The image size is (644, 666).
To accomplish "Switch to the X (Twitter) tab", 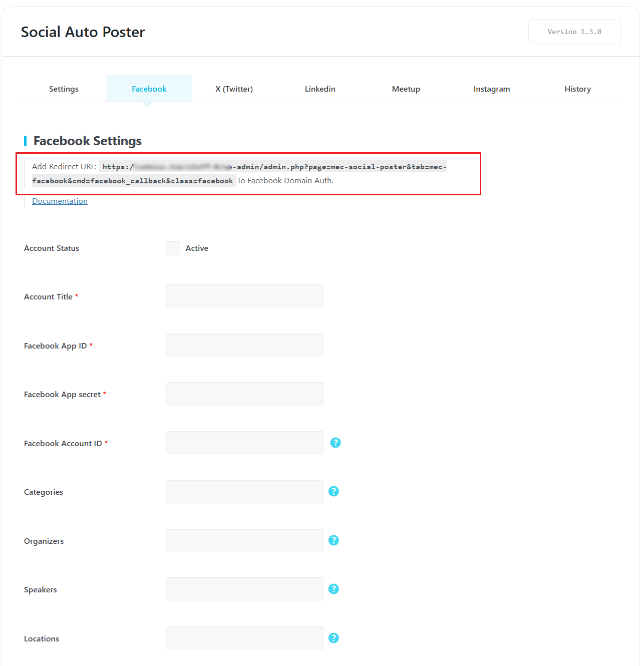I will tap(234, 89).
